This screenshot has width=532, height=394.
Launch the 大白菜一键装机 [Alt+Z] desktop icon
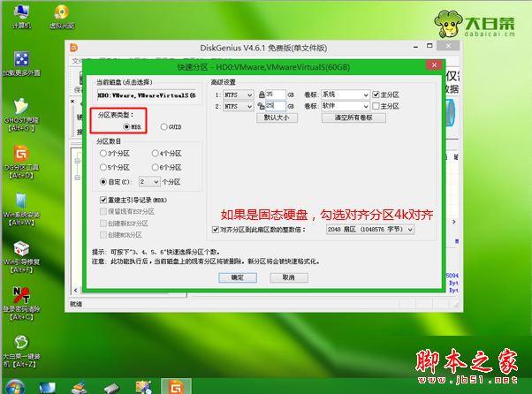(21, 351)
